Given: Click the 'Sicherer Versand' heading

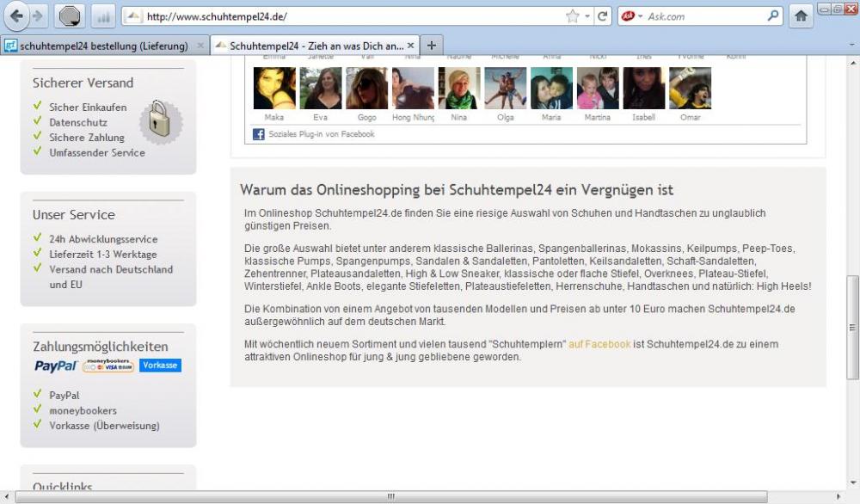Looking at the screenshot, I should tap(83, 83).
